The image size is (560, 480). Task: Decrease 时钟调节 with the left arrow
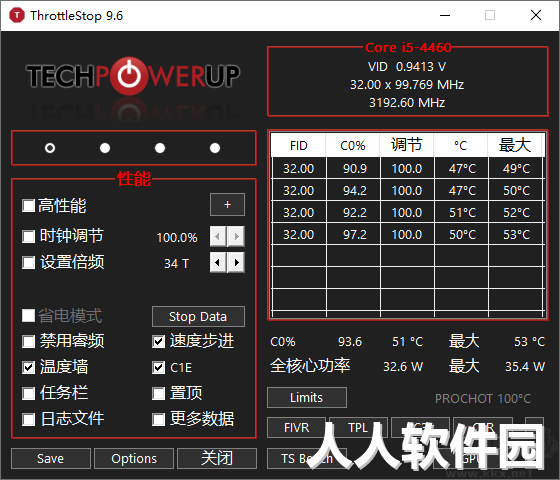click(x=218, y=236)
